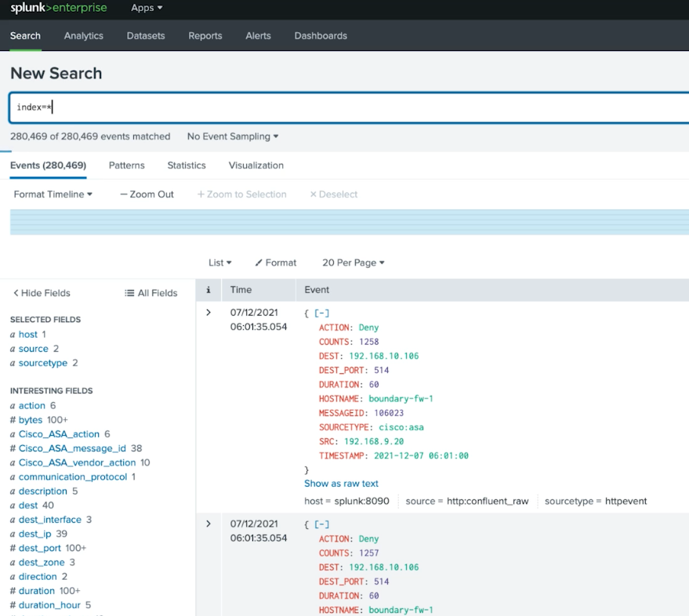Image resolution: width=689 pixels, height=616 pixels.
Task: Open Format Timeline dropdown
Action: [53, 194]
